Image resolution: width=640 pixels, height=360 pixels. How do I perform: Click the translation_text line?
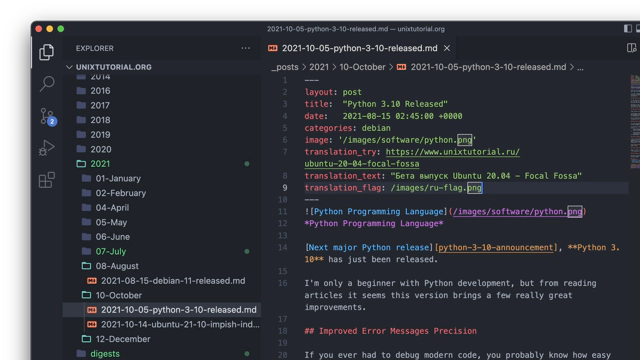point(443,176)
